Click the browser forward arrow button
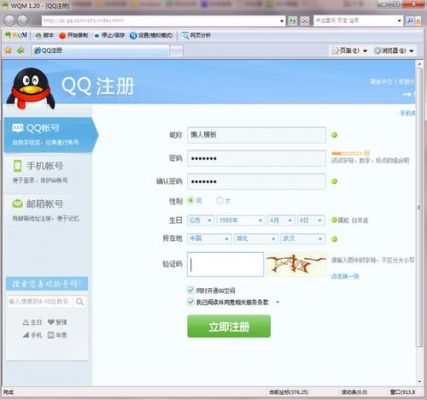Screen dimensions: 427x400 coord(22,20)
